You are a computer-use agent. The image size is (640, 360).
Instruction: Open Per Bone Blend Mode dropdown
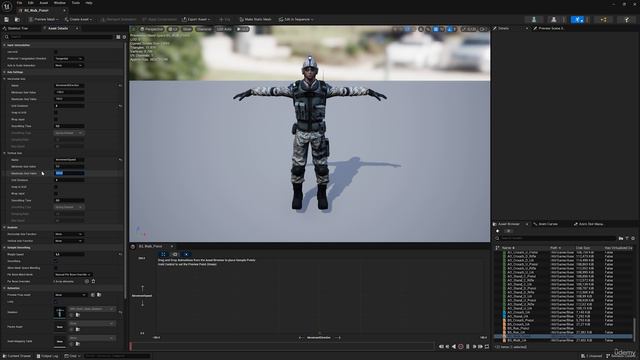(x=73, y=275)
